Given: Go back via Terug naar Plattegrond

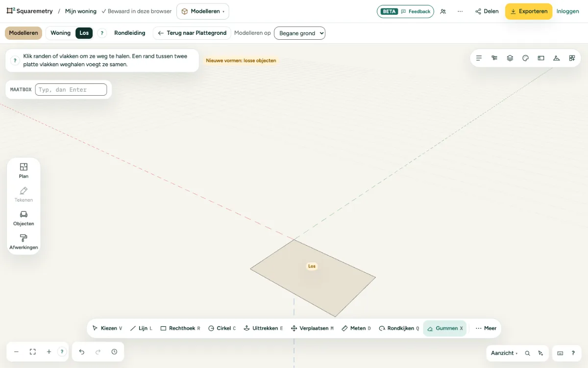Looking at the screenshot, I should [192, 33].
